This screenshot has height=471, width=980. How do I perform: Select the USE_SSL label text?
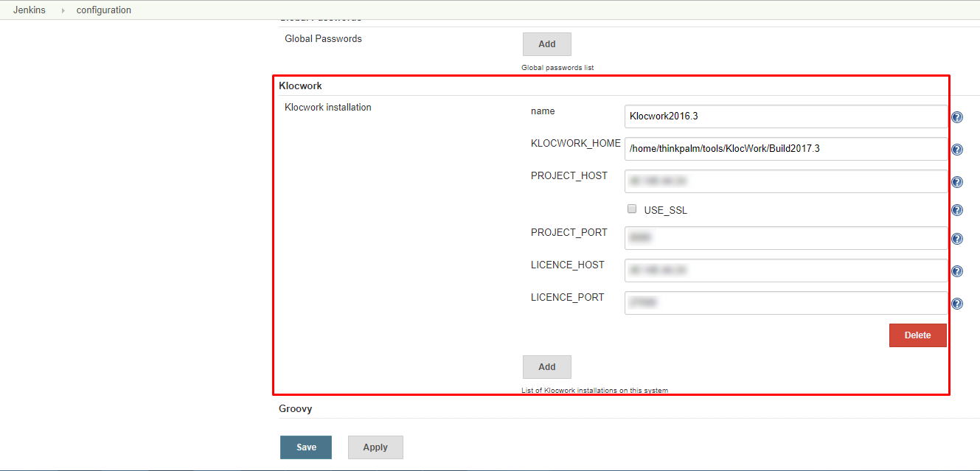(x=665, y=210)
